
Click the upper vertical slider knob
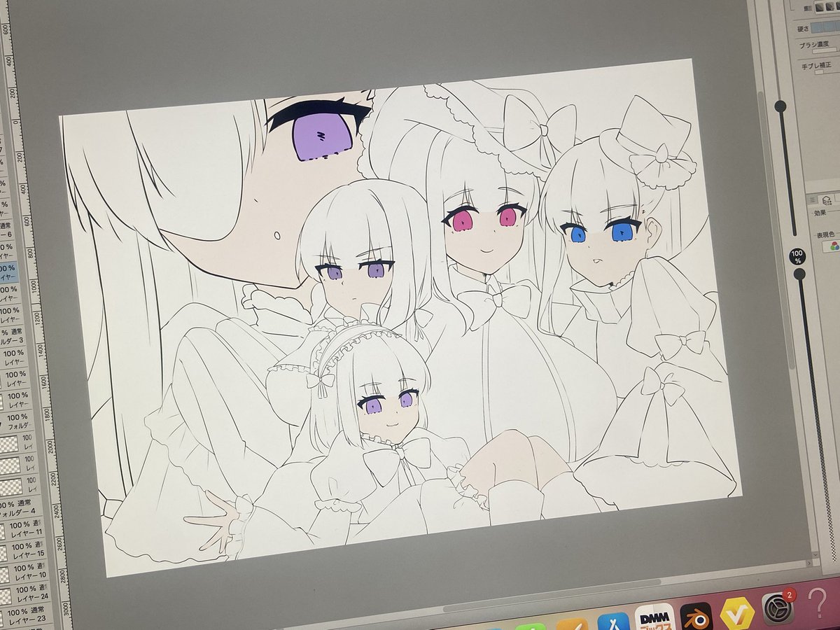pyautogui.click(x=780, y=106)
